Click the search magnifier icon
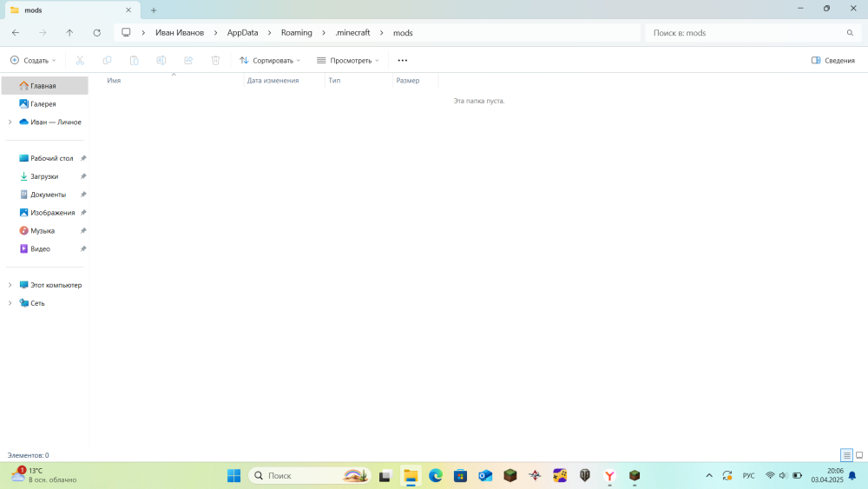The image size is (868, 489). [x=850, y=33]
